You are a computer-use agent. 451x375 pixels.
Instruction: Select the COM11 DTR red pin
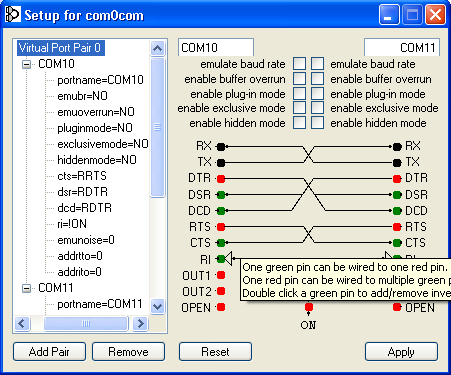[x=397, y=179]
